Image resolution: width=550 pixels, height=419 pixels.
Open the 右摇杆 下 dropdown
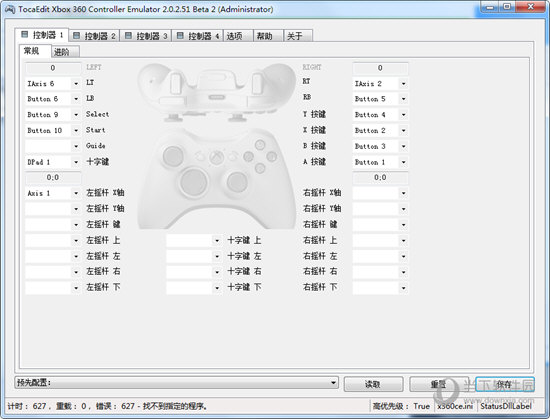(x=380, y=288)
